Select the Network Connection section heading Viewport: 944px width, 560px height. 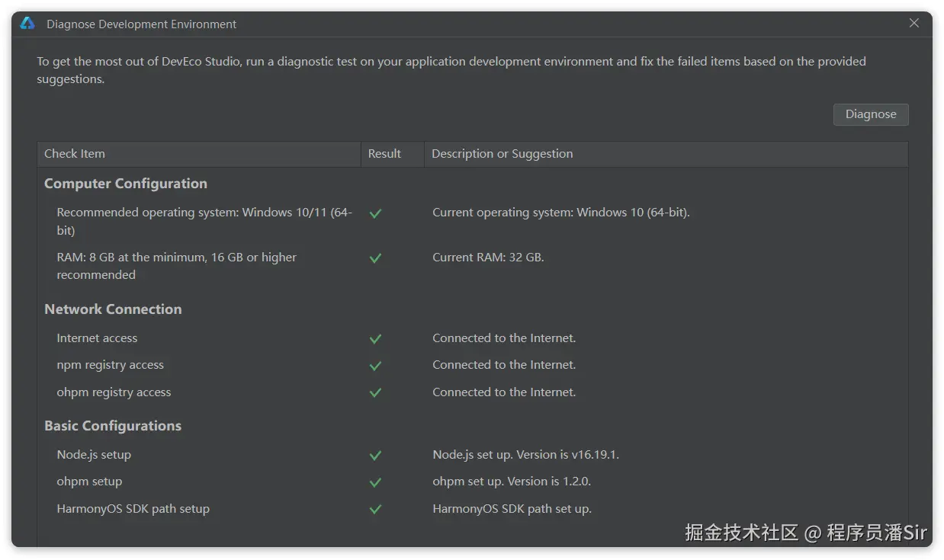[x=113, y=309]
